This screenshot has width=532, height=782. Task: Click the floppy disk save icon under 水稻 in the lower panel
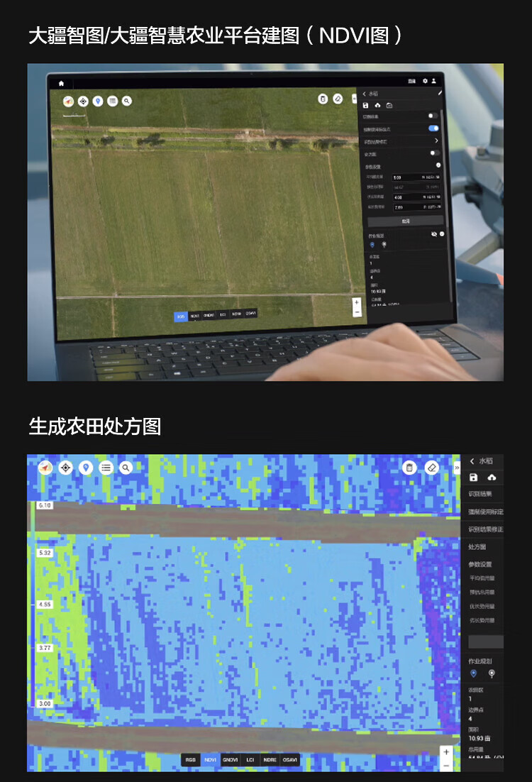click(474, 478)
